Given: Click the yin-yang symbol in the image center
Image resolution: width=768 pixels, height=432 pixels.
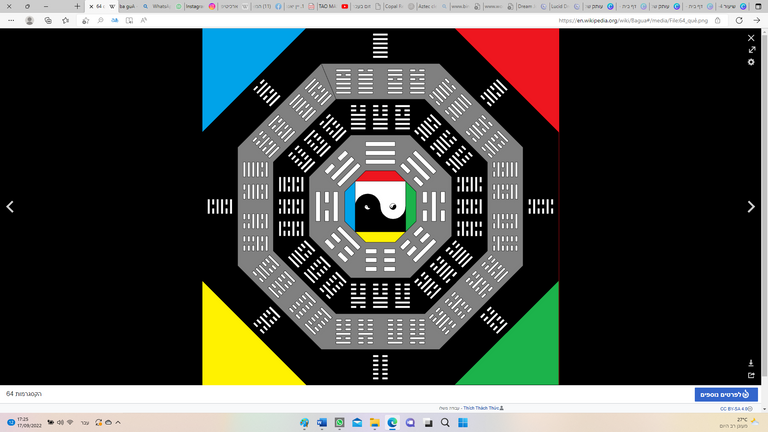Looking at the screenshot, I should pos(374,206).
